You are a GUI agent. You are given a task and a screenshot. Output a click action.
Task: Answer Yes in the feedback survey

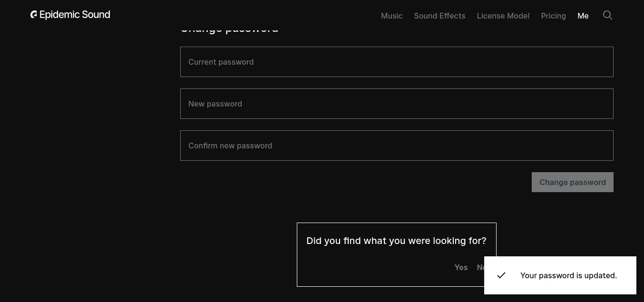tap(461, 267)
